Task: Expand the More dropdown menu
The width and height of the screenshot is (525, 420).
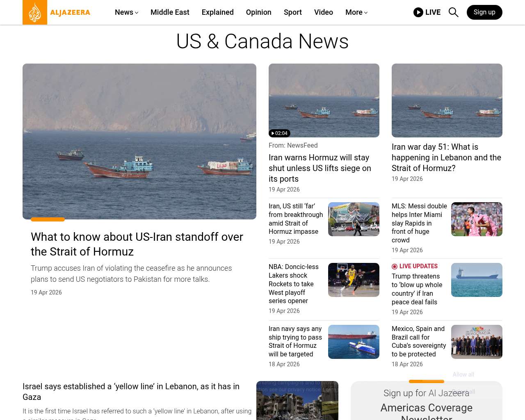Action: pos(356,12)
